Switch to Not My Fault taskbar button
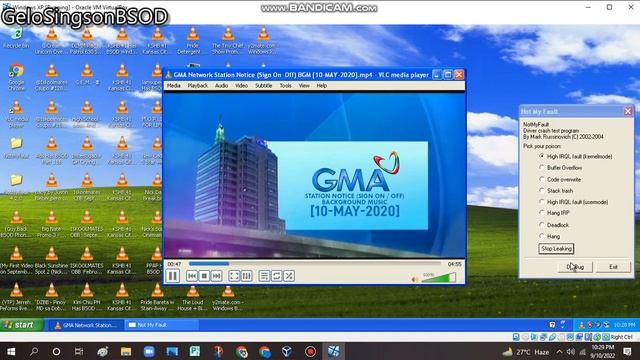The width and height of the screenshot is (640, 360). [161, 325]
